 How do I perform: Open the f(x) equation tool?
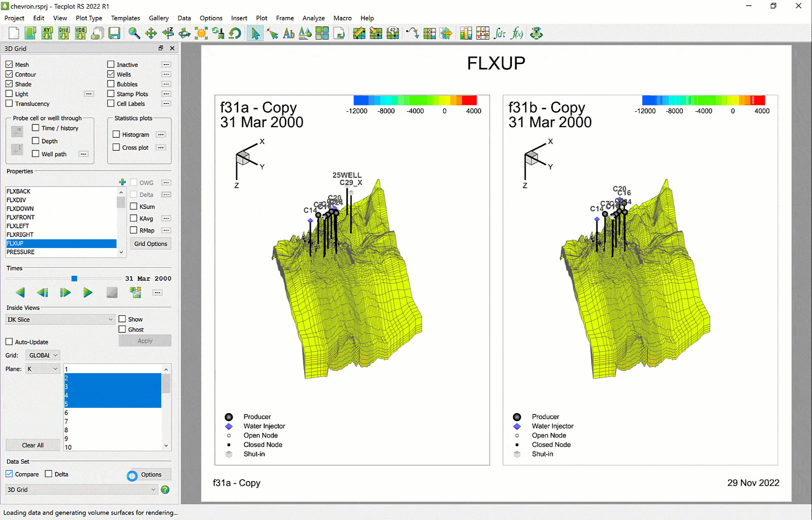click(517, 33)
